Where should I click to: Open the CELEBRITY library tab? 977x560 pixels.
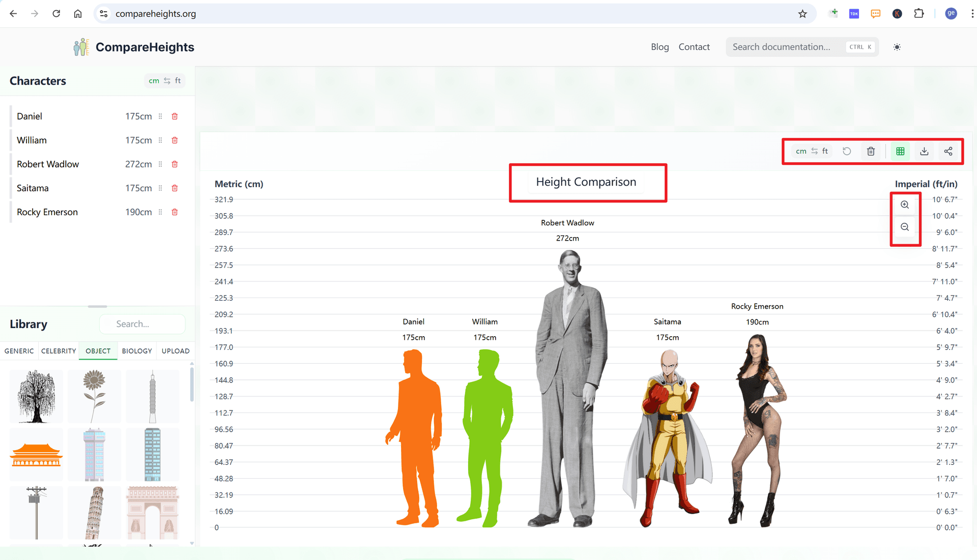[x=59, y=351]
